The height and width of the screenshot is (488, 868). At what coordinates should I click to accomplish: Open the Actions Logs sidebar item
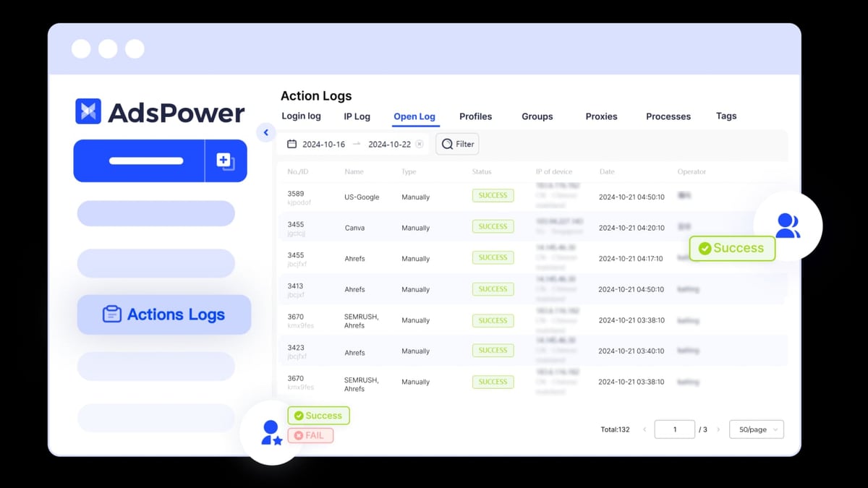(164, 314)
